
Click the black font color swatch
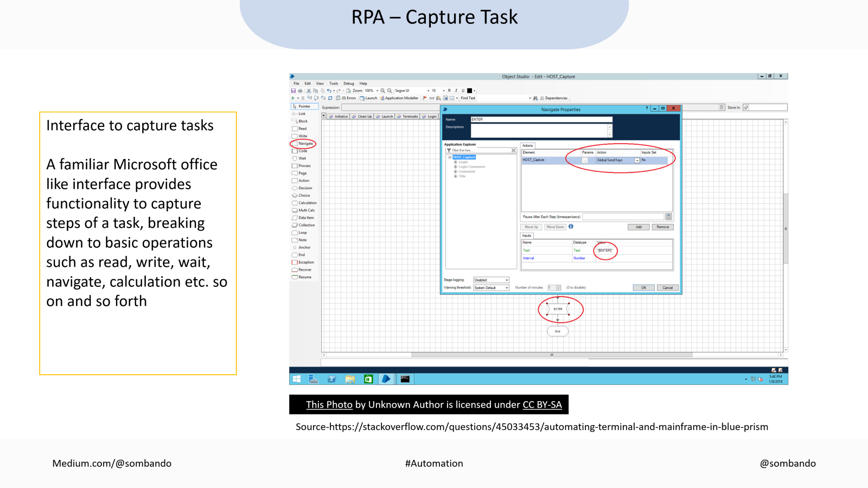pos(470,91)
